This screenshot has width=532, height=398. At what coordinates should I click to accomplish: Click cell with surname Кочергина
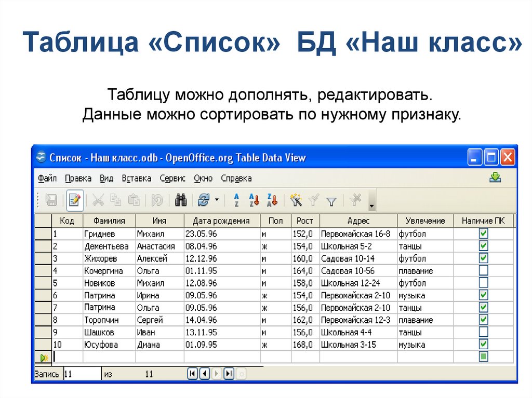pos(109,270)
